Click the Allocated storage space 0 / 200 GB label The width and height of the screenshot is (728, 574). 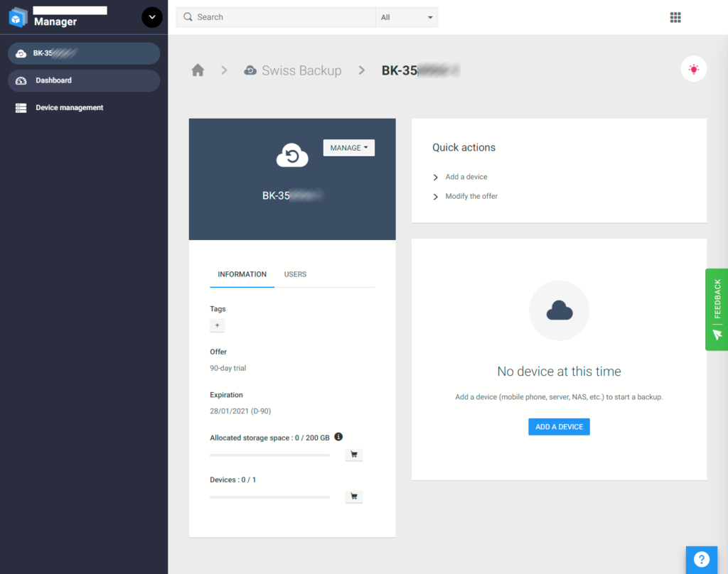[269, 438]
